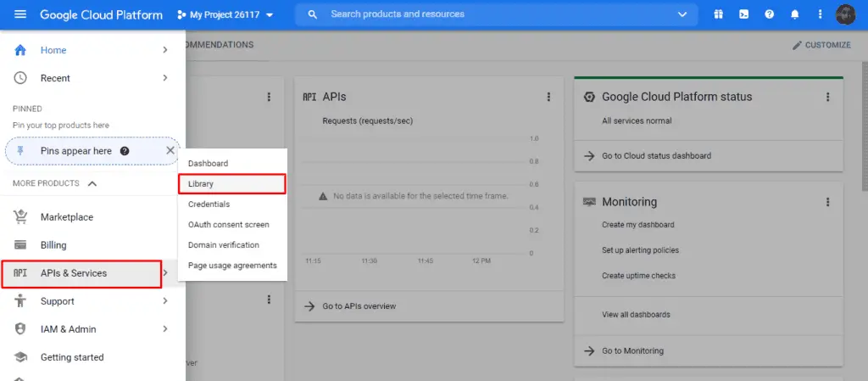Follow Go to APIs overview link
The image size is (868, 381).
point(359,306)
